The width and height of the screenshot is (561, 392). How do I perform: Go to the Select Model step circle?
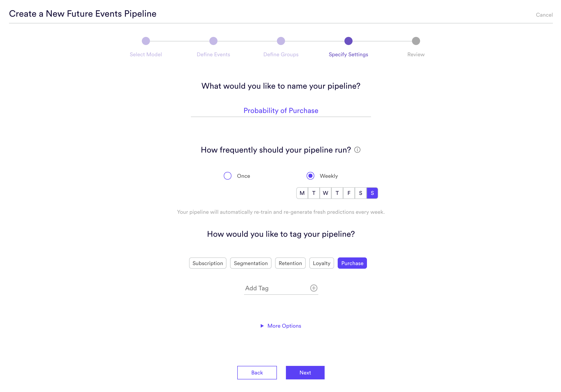(x=146, y=41)
